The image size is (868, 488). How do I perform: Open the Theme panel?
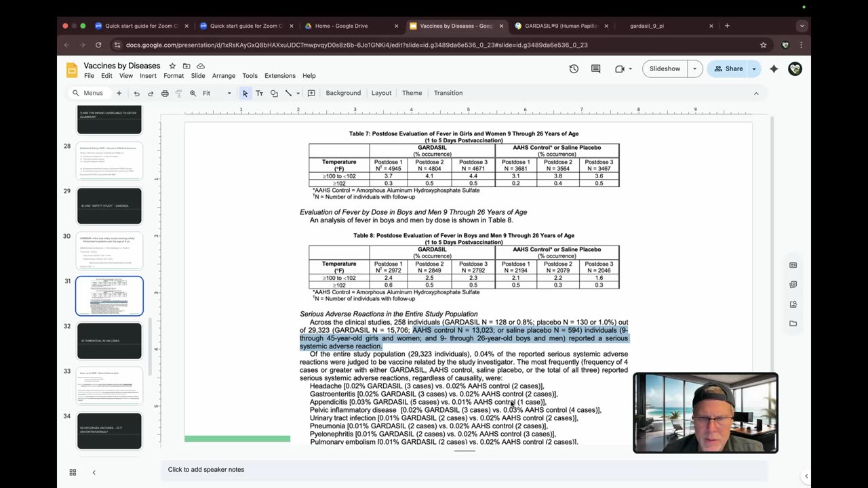click(412, 93)
